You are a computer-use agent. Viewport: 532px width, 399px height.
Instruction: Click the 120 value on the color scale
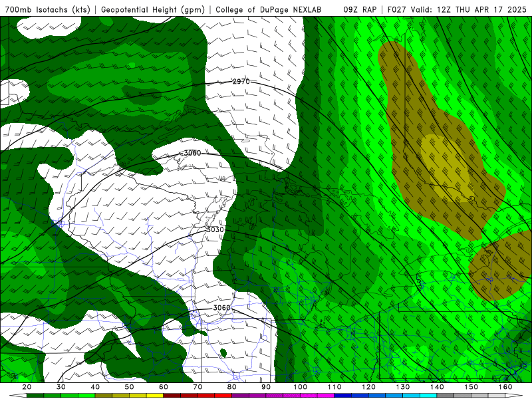[369, 387]
